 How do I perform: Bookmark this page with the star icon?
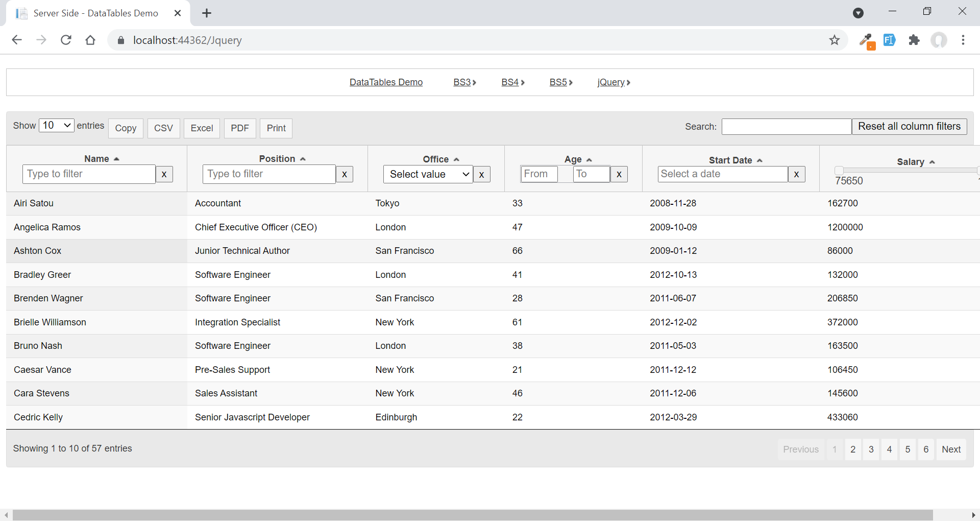click(x=834, y=40)
